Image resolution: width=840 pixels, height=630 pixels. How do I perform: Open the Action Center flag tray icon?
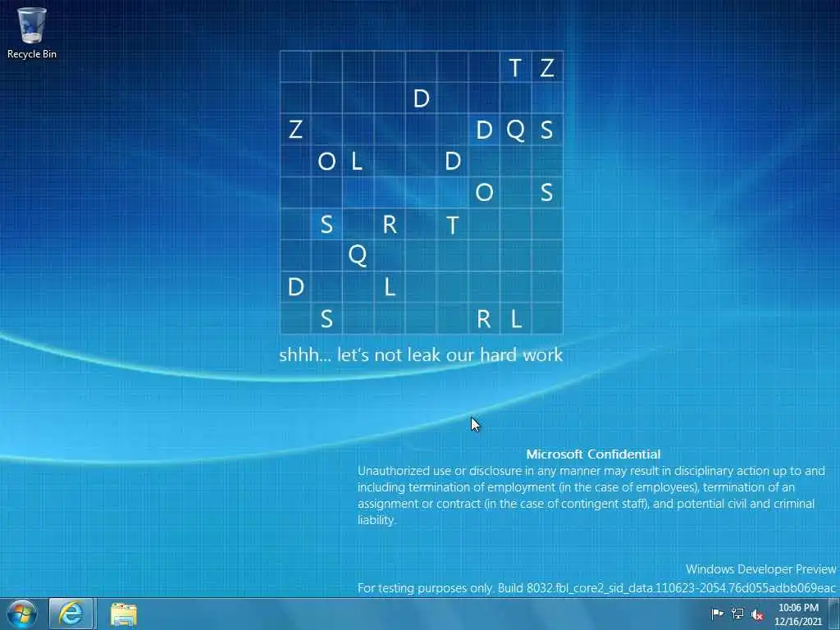(717, 614)
